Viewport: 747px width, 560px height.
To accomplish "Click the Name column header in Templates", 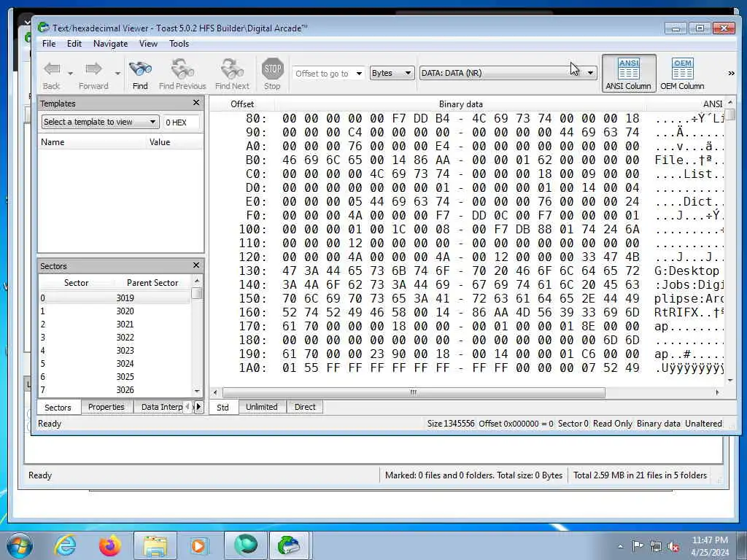I will pos(93,142).
